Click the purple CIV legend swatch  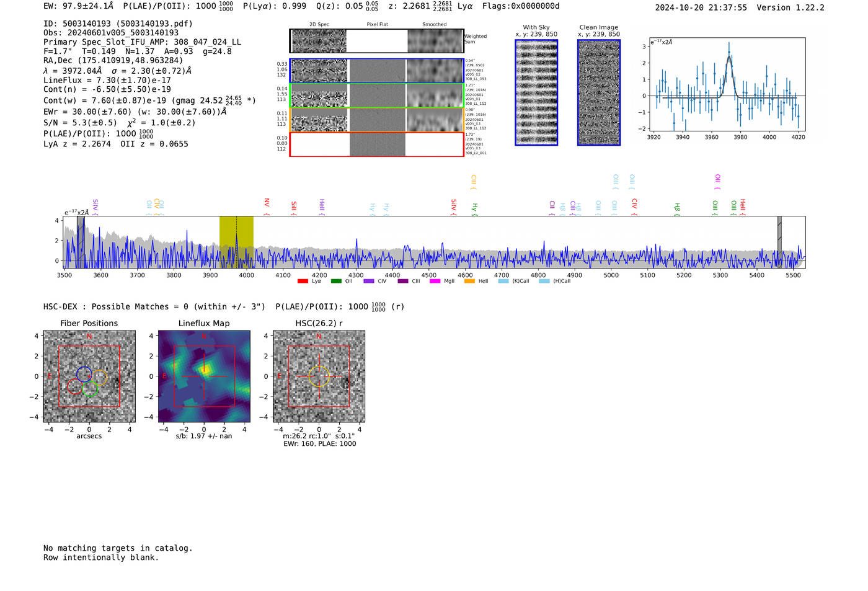(x=369, y=282)
